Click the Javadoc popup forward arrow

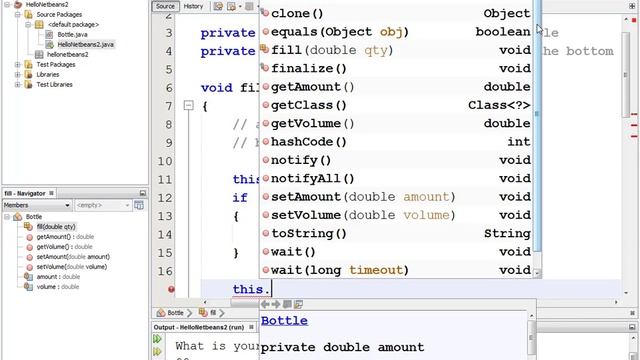pyautogui.click(x=276, y=304)
